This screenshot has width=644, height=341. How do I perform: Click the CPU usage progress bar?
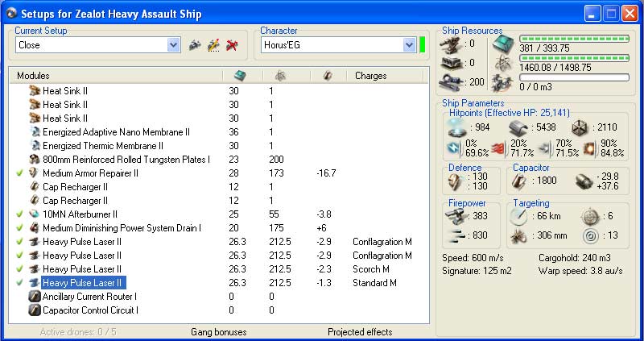(x=574, y=38)
